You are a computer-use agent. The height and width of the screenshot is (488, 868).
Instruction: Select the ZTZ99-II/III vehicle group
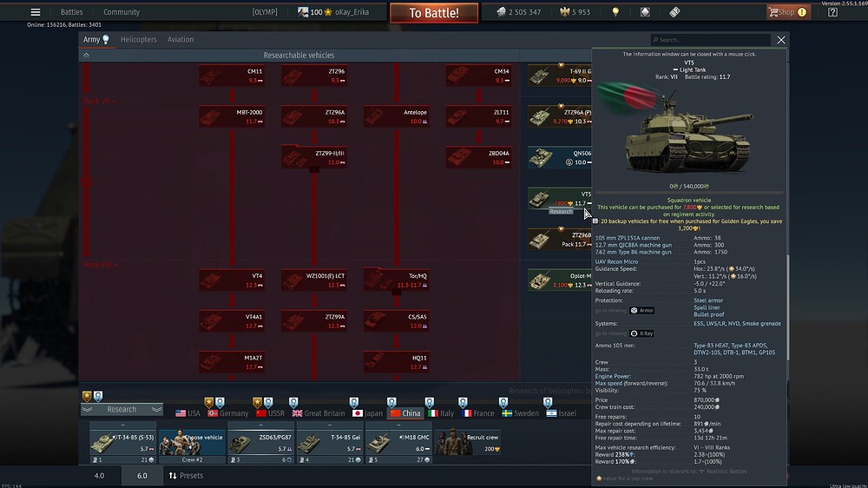[314, 158]
